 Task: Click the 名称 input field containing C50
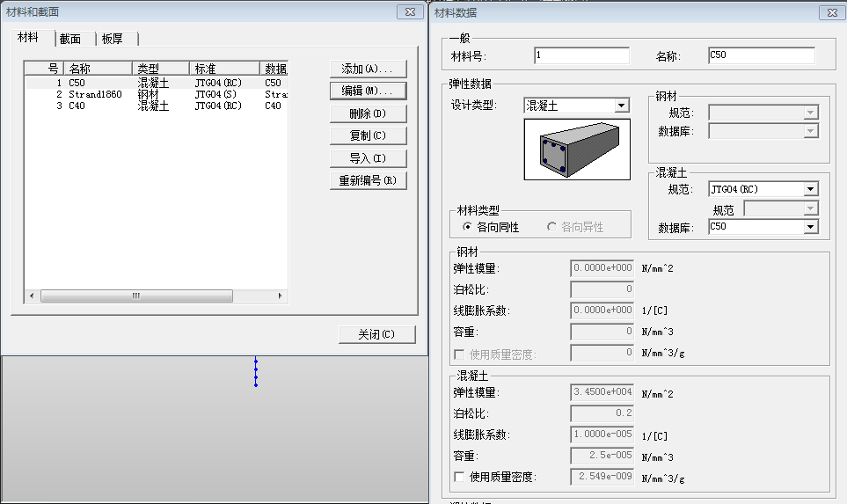(761, 55)
